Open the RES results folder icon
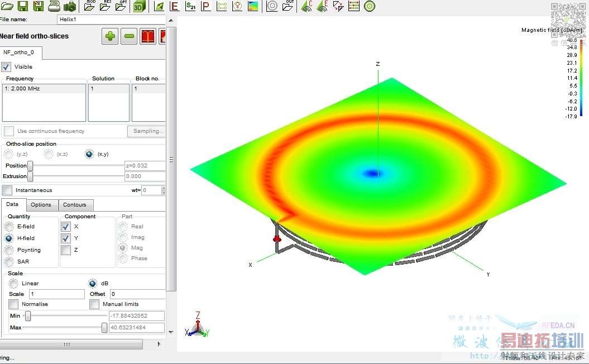 [106, 7]
